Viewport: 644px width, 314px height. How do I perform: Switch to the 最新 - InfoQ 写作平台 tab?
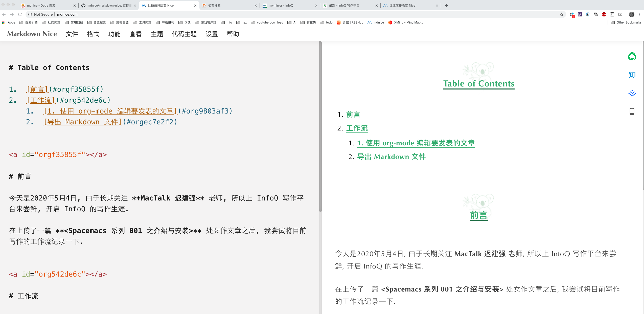point(350,6)
